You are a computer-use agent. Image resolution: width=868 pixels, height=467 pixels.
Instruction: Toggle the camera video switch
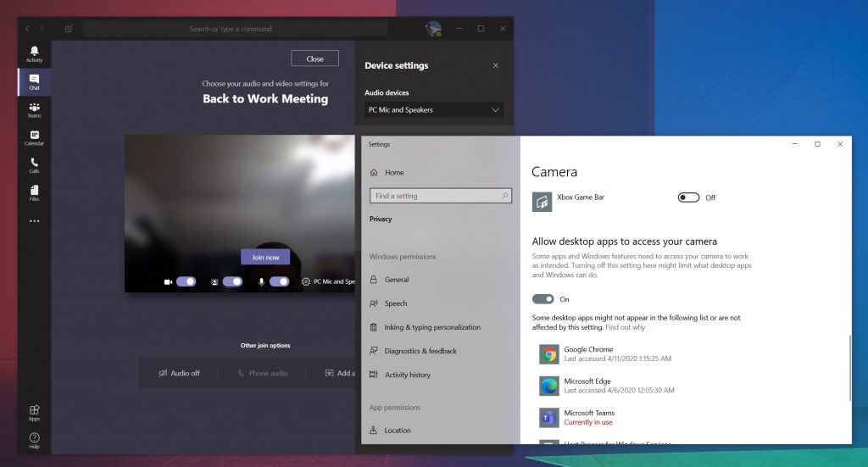[x=186, y=281]
